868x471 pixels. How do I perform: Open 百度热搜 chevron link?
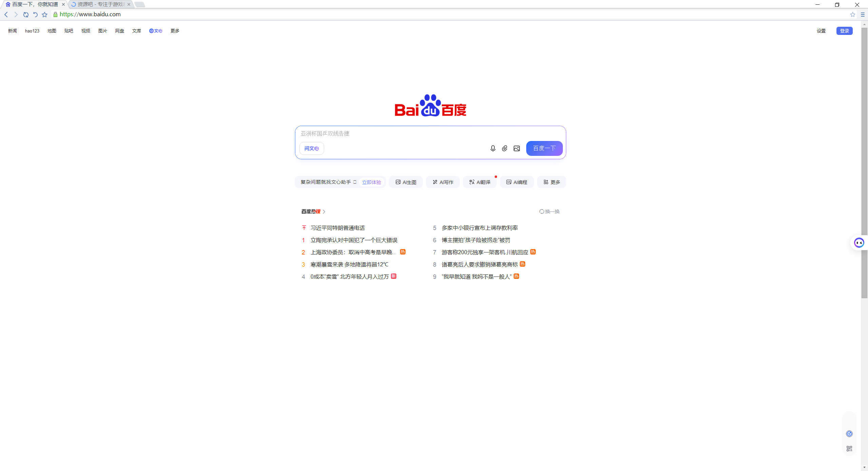pyautogui.click(x=324, y=211)
